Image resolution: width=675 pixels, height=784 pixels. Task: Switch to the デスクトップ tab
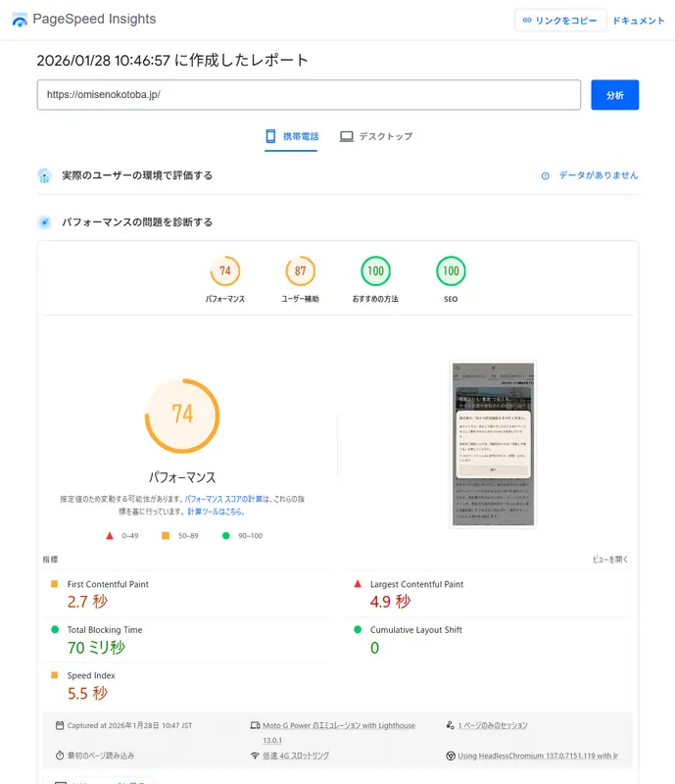coord(376,136)
